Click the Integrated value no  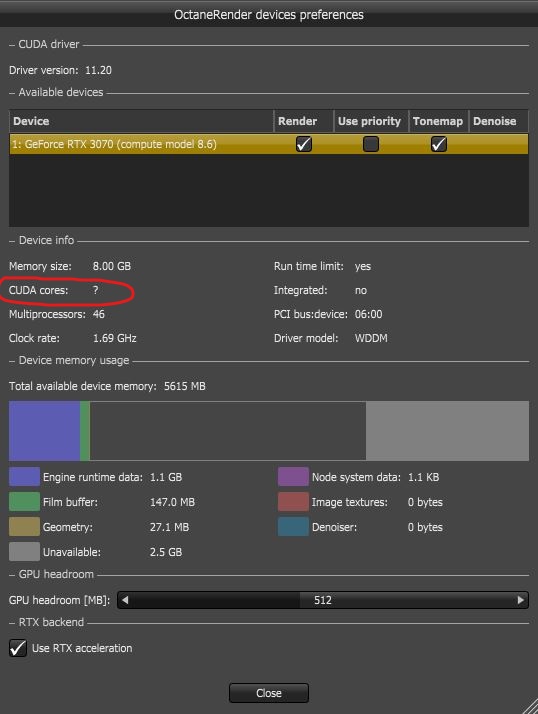coord(361,291)
